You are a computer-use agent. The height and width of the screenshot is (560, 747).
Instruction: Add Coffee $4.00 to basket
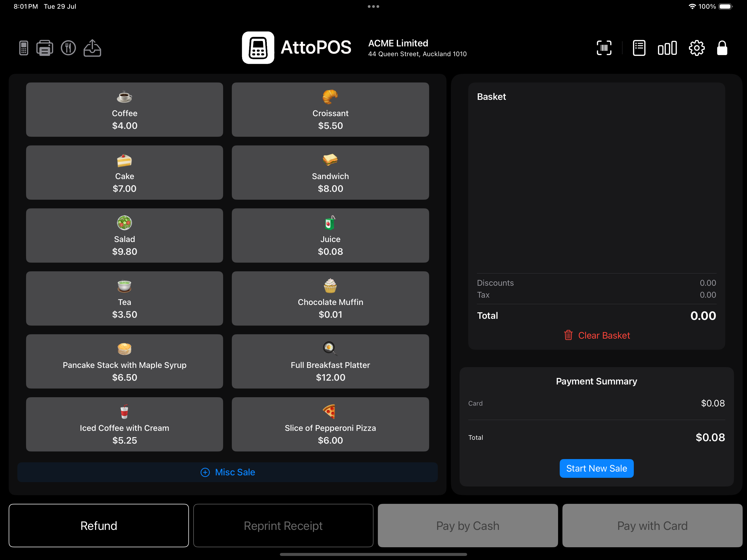[125, 110]
